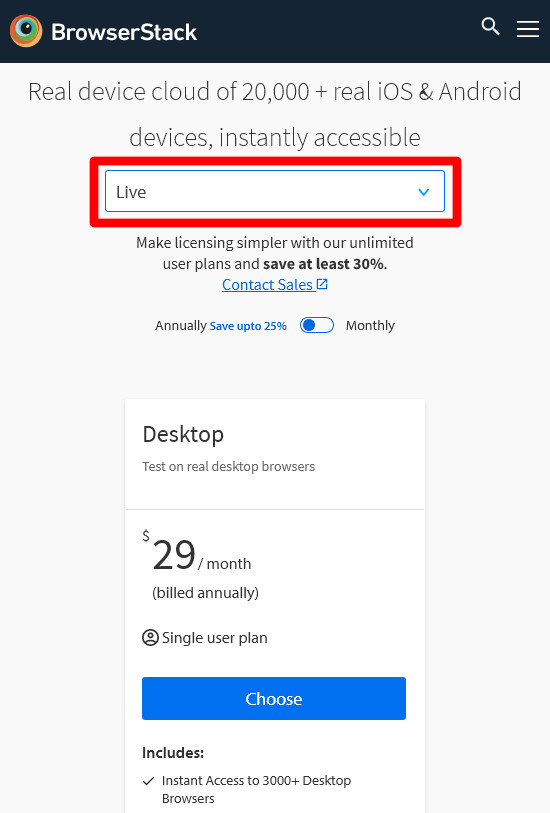550x813 pixels.
Task: Click the BrowserStack circular logo icon
Action: [26, 31]
